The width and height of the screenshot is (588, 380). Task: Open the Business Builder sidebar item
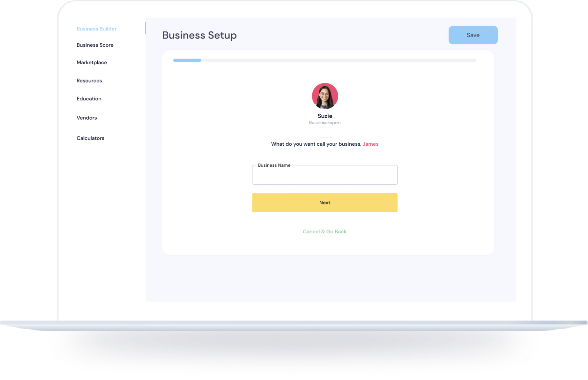pyautogui.click(x=96, y=29)
